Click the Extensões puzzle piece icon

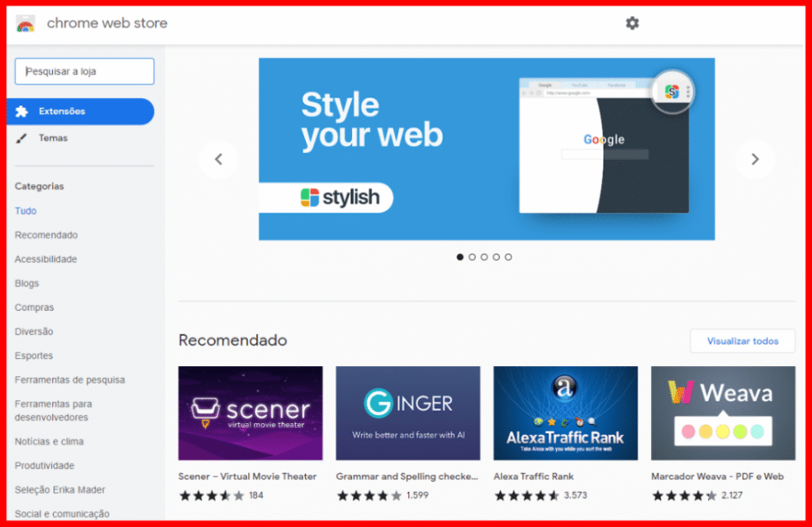pyautogui.click(x=21, y=111)
